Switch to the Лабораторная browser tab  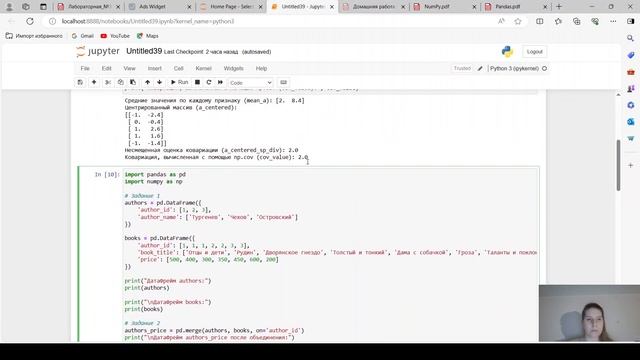point(89,7)
